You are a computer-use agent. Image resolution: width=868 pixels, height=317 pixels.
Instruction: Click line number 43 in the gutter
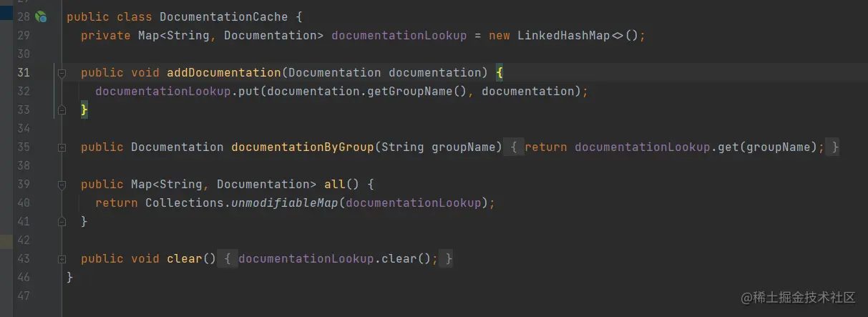23,258
